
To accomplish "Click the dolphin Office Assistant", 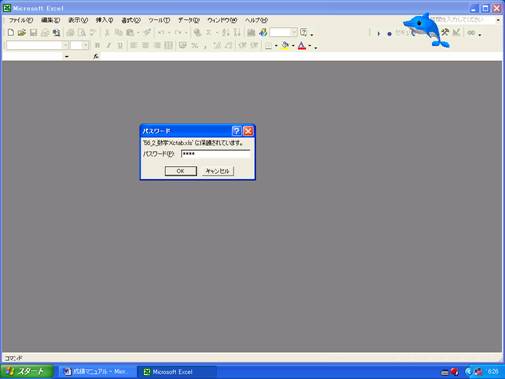I will 427,30.
